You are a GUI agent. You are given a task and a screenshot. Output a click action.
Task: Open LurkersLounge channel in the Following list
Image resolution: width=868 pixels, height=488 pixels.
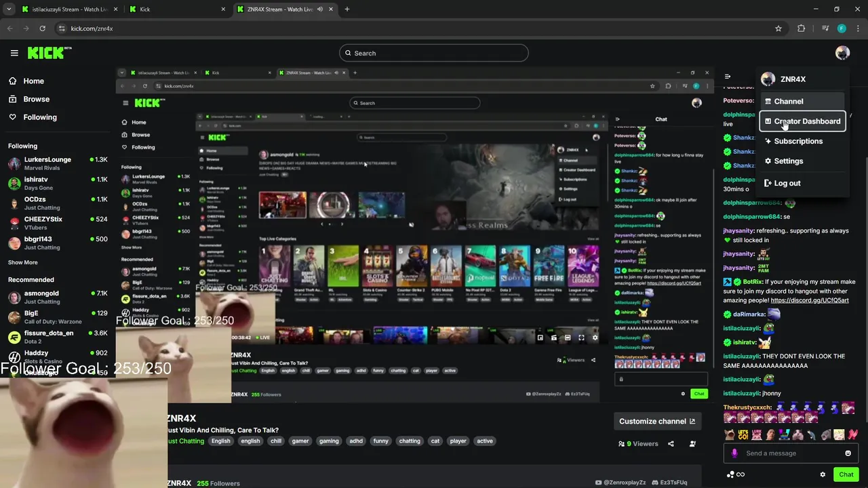(58, 163)
